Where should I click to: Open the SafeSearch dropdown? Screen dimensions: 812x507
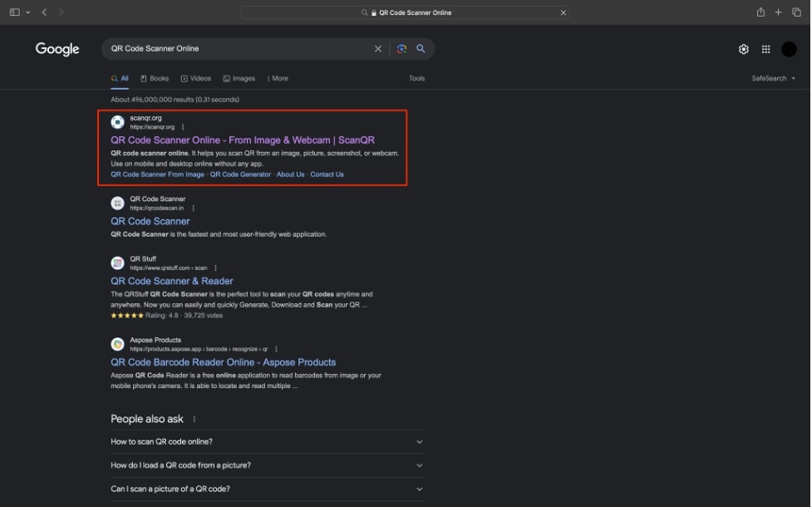tap(773, 78)
